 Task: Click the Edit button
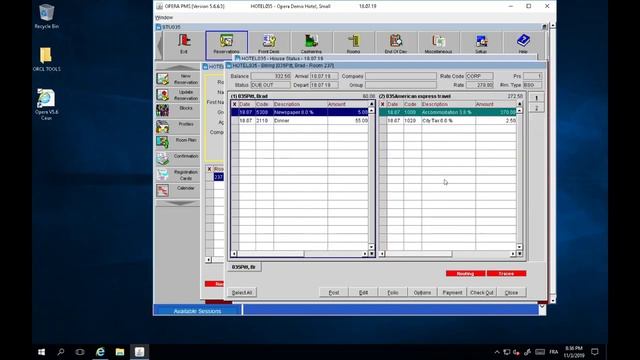coord(363,293)
